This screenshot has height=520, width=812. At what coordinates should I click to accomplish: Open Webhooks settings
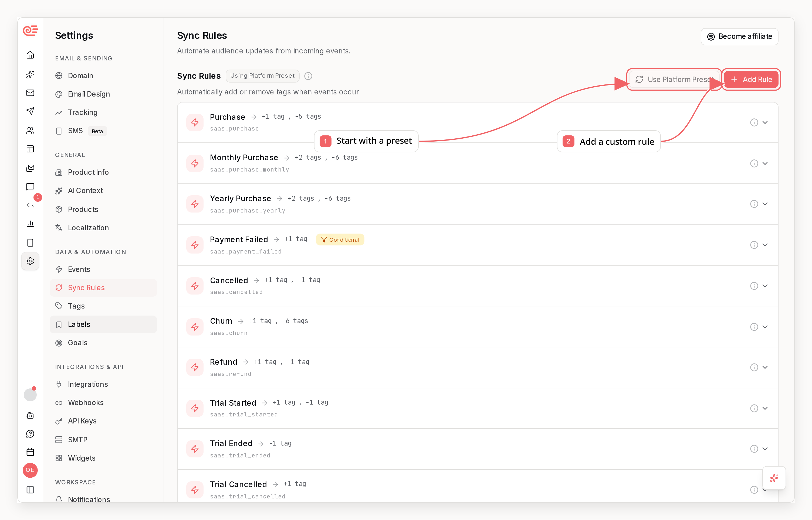point(103,402)
